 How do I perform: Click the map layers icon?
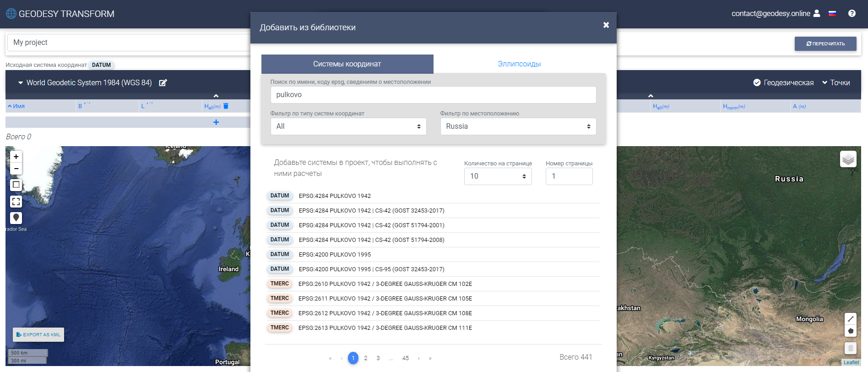coord(848,159)
